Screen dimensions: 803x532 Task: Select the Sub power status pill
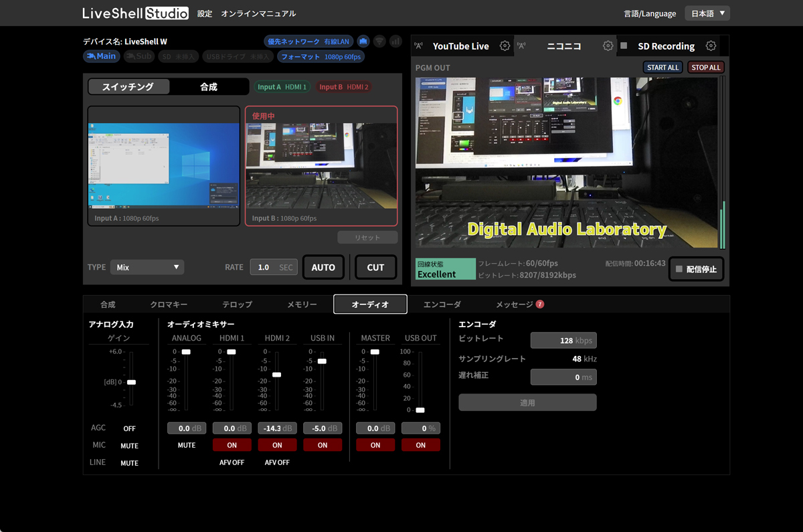(139, 56)
